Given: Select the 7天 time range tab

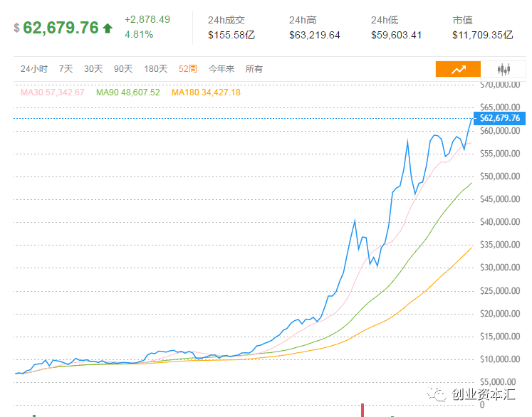Looking at the screenshot, I should click(x=66, y=69).
